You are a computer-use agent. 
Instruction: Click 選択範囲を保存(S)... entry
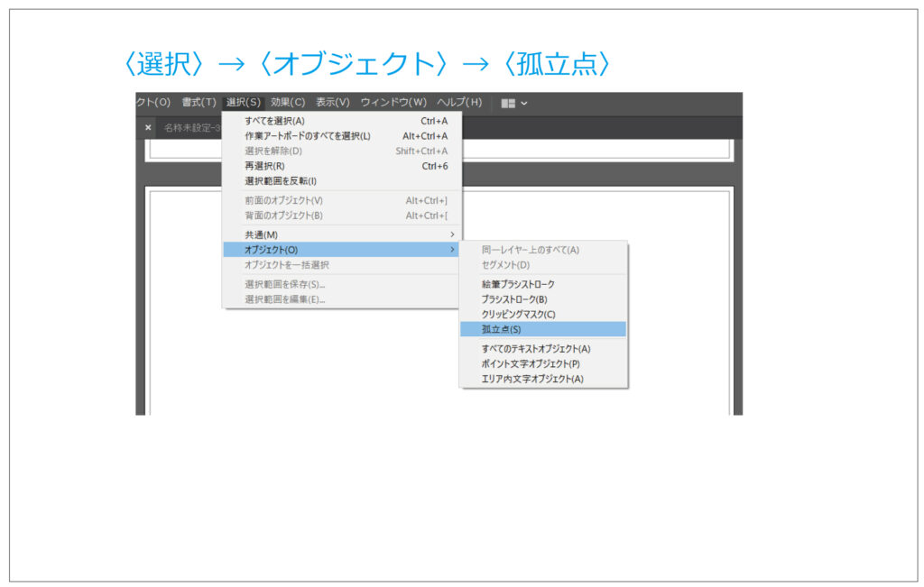pos(342,284)
